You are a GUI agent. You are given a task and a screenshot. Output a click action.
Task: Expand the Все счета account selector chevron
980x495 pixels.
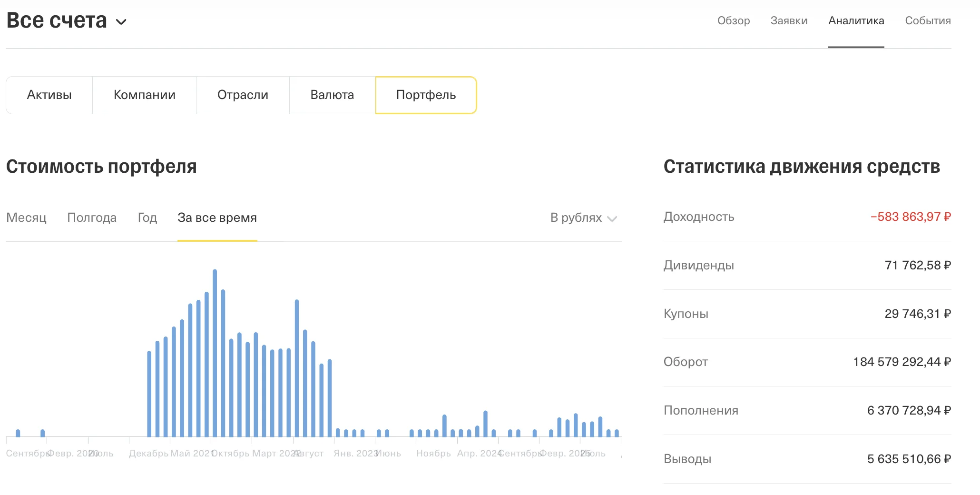[x=121, y=22]
